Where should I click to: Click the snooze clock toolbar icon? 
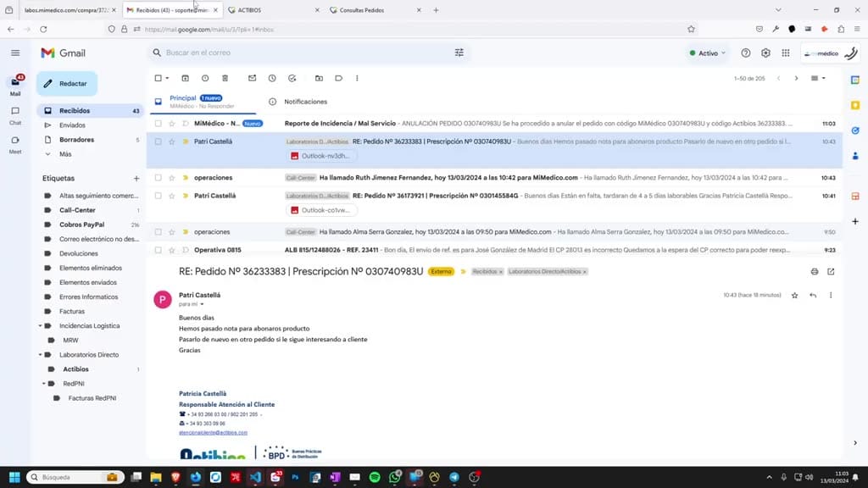(272, 79)
